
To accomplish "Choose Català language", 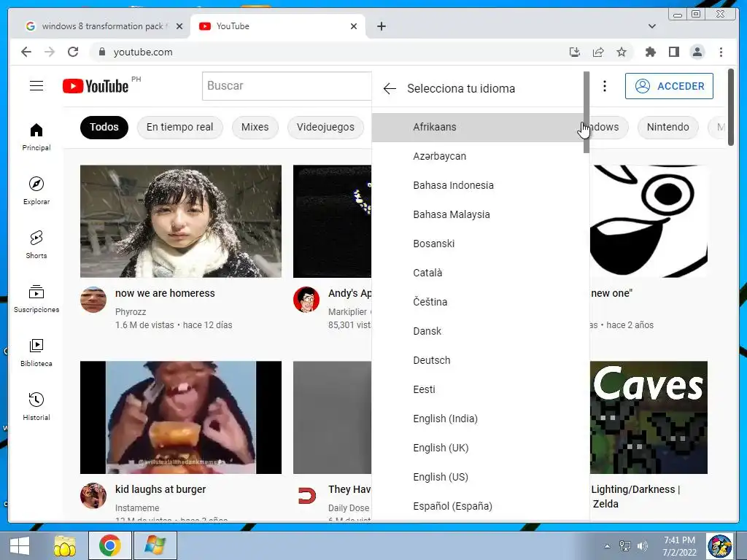I will point(477,273).
